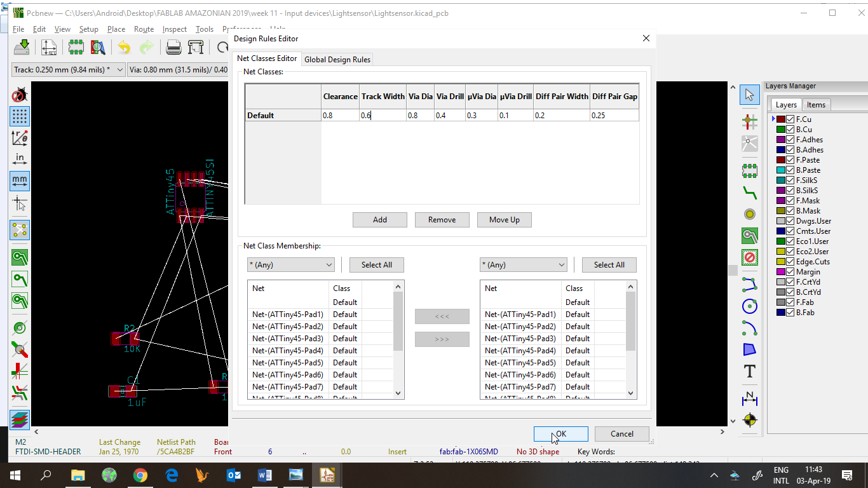868x488 pixels.
Task: Open the File menu
Action: [x=18, y=29]
